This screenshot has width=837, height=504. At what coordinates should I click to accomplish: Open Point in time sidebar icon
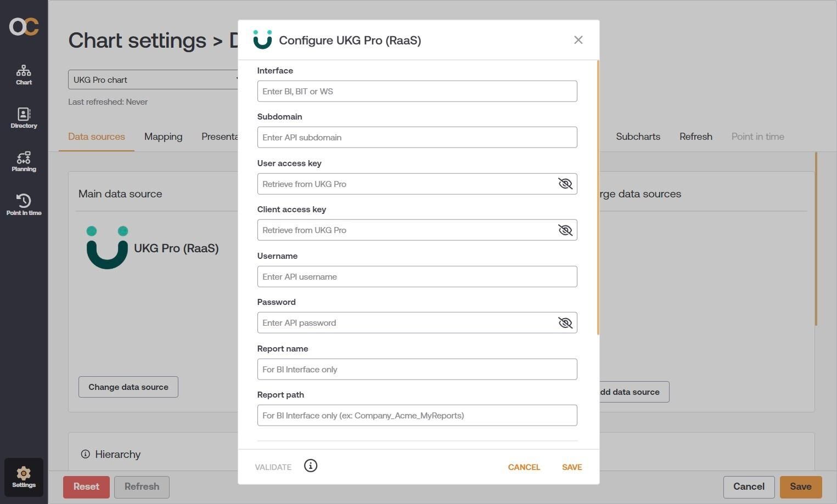[24, 205]
